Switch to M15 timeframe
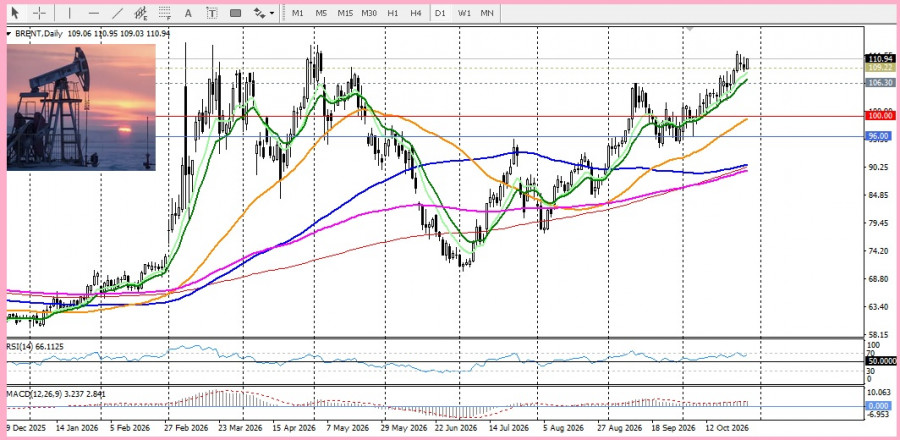The width and height of the screenshot is (900, 440). (x=345, y=13)
